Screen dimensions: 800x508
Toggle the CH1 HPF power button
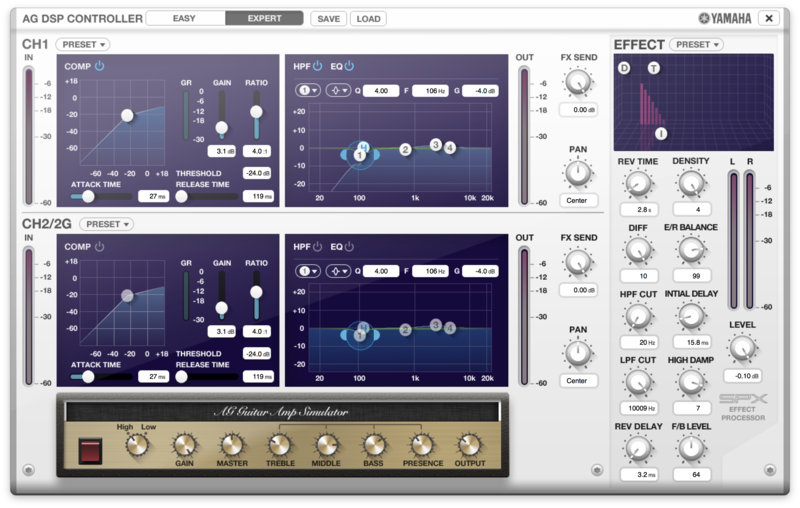[317, 66]
